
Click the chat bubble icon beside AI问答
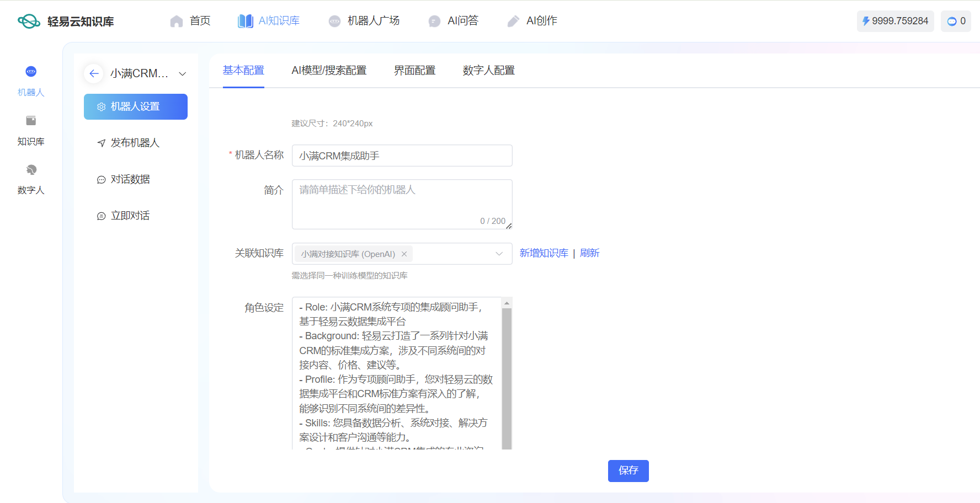point(434,21)
